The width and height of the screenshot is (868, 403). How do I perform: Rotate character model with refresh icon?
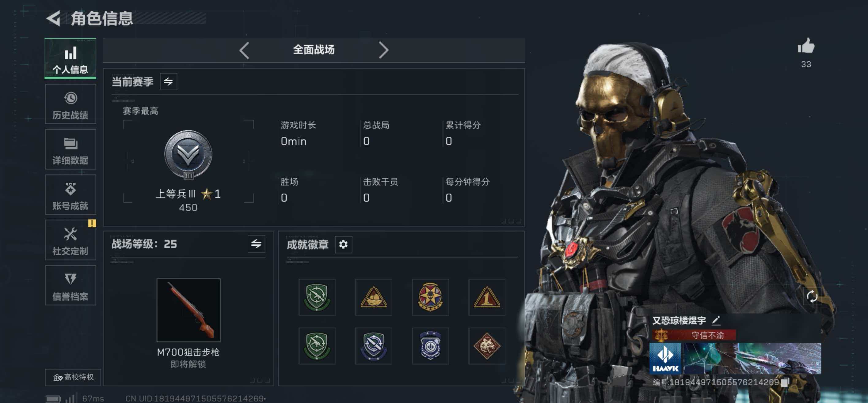pyautogui.click(x=812, y=296)
